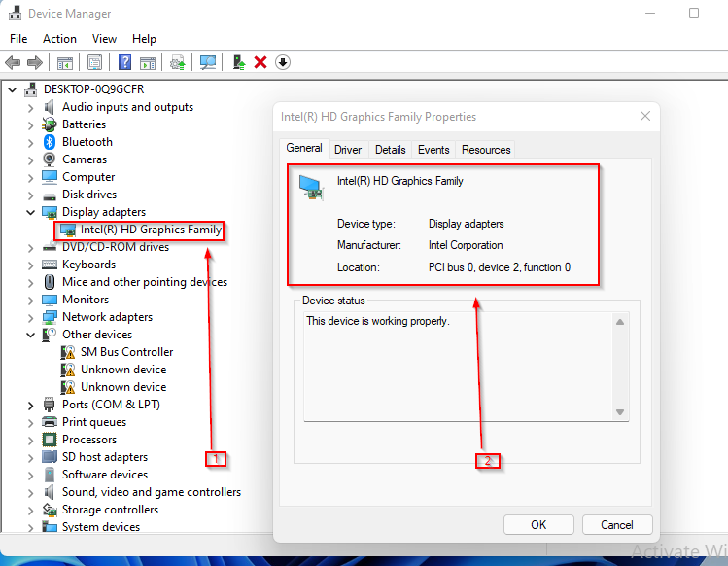Switch to the Events tab
The height and width of the screenshot is (566, 728).
pos(433,150)
